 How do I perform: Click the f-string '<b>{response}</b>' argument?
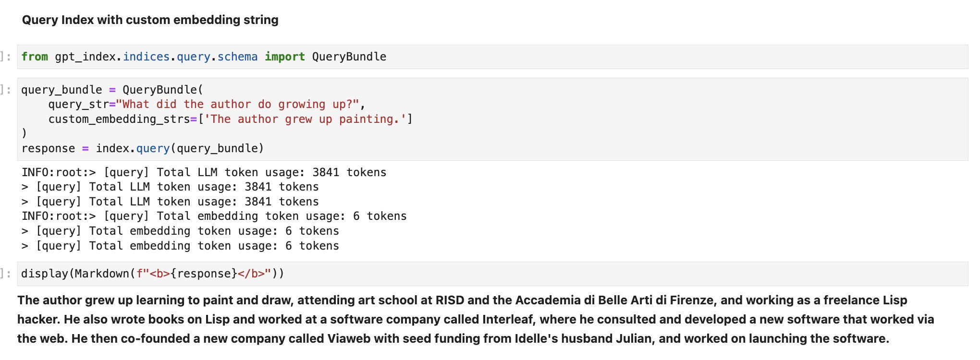coord(204,274)
